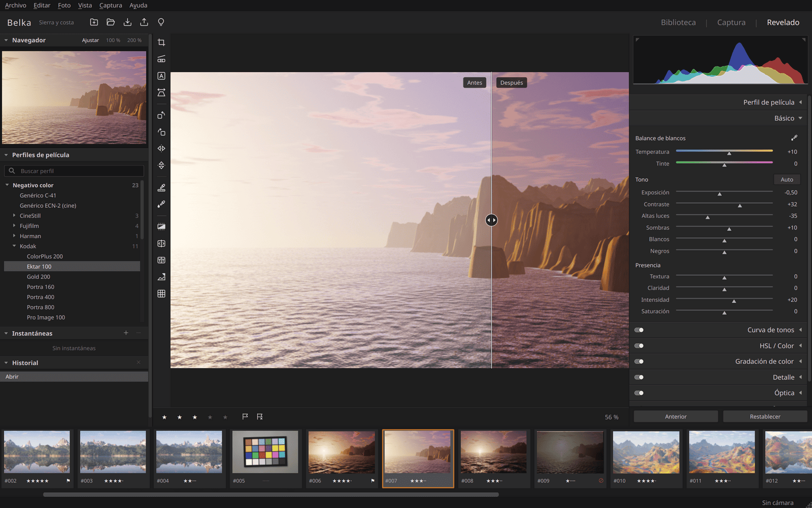This screenshot has height=508, width=812.
Task: Click the lightbulb icon in top toolbar
Action: 161,22
